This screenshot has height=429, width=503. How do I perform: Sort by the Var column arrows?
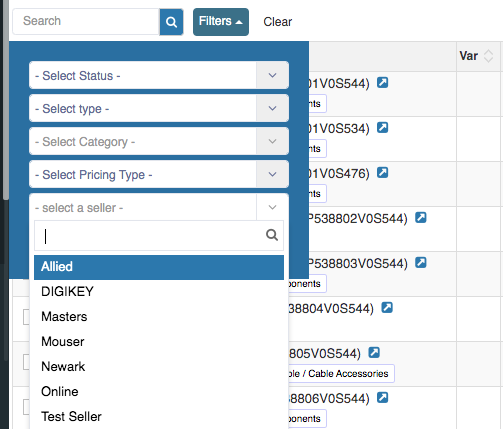tap(488, 56)
